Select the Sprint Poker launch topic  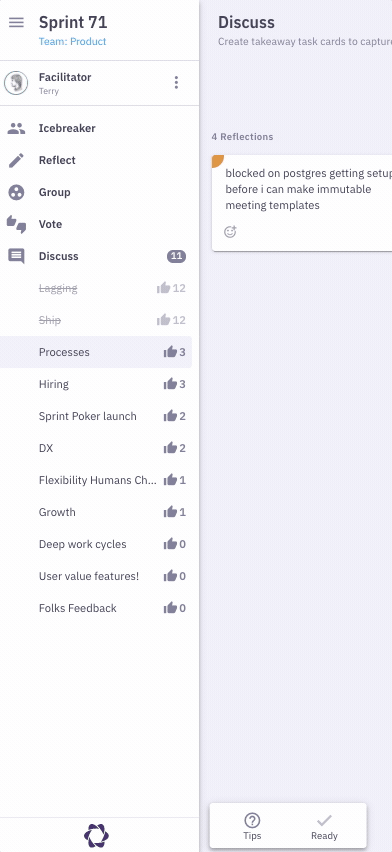coord(96,416)
